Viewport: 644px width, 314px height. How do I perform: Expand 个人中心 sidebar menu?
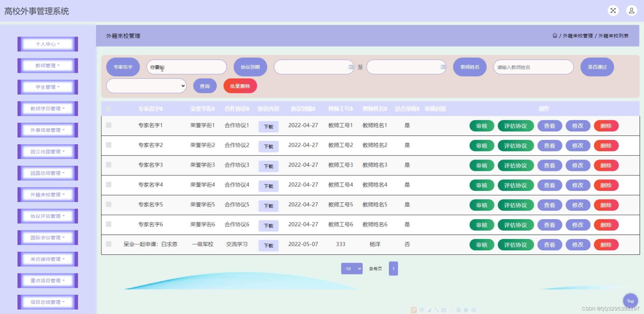point(48,44)
